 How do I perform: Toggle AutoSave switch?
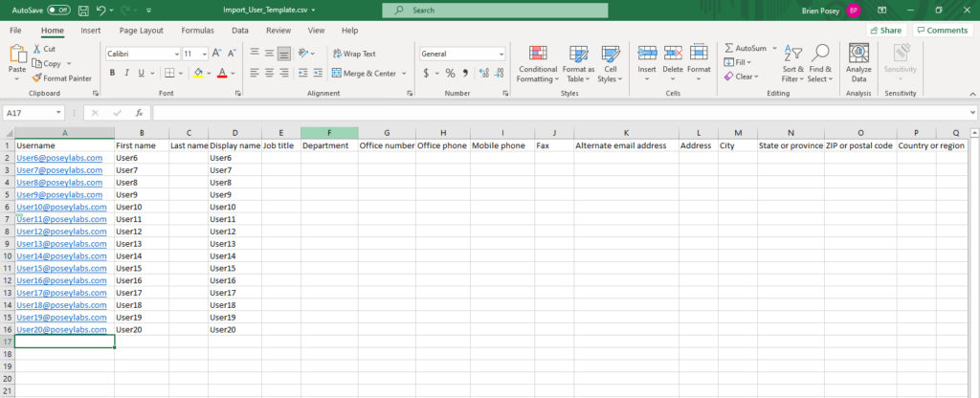pyautogui.click(x=58, y=10)
